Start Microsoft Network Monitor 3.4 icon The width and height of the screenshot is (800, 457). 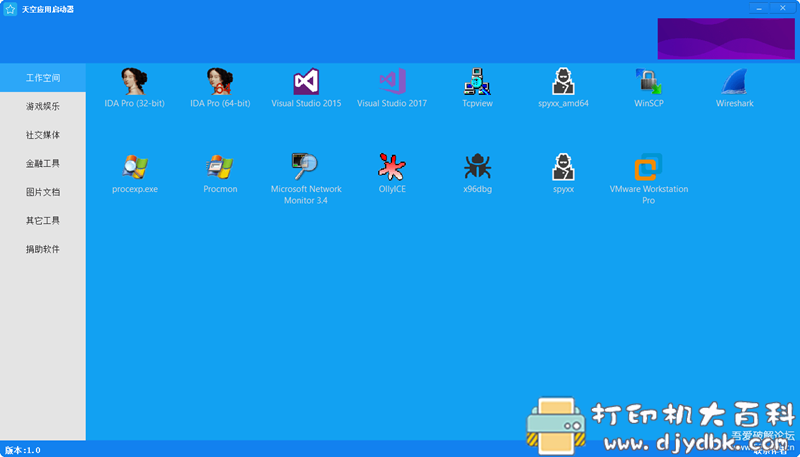tap(305, 167)
